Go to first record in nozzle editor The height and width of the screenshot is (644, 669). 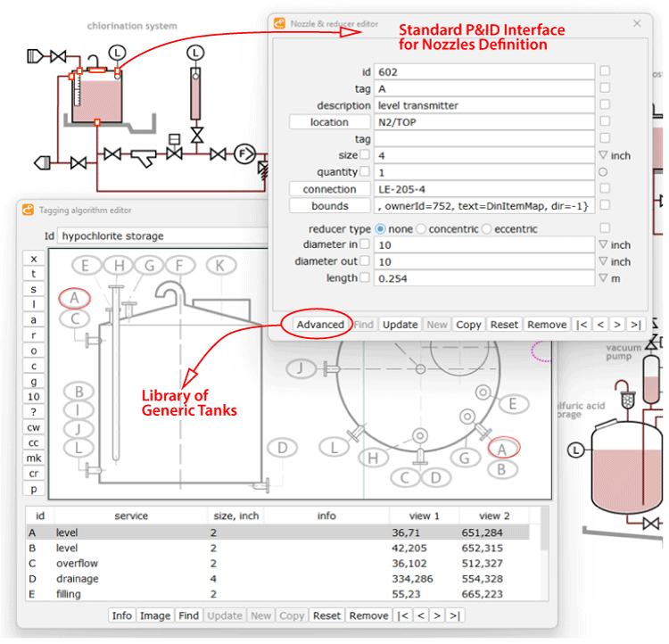[583, 326]
